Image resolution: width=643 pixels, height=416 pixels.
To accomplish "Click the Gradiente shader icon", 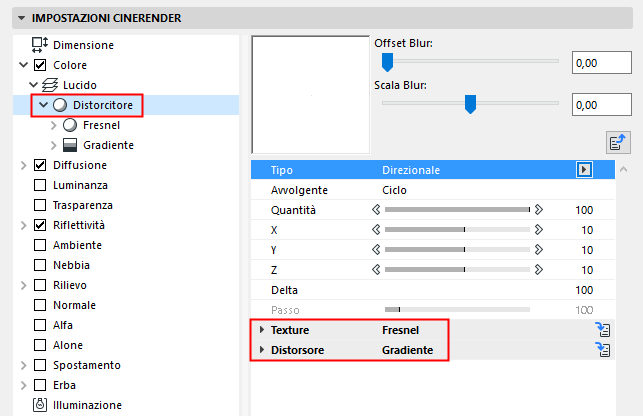I will (69, 145).
